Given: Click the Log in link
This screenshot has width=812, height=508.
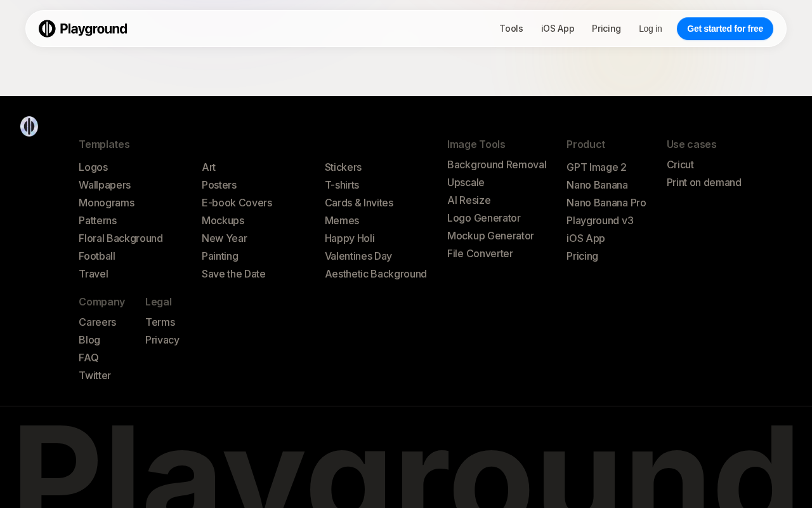Looking at the screenshot, I should pyautogui.click(x=650, y=29).
